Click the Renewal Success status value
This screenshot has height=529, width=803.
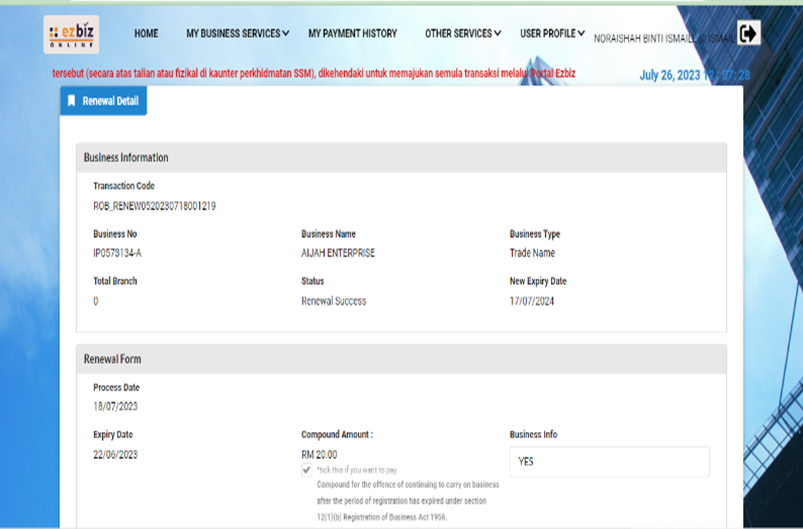333,301
